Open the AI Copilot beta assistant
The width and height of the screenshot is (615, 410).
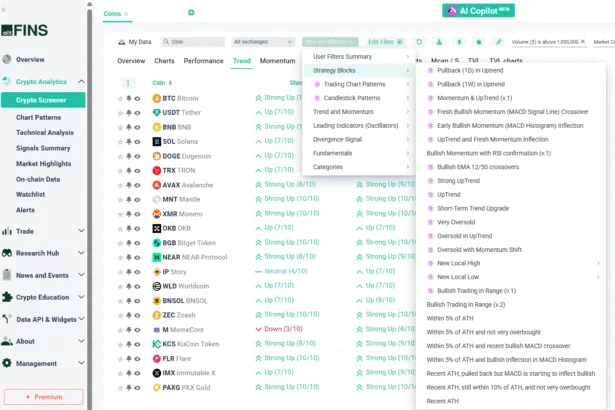478,10
